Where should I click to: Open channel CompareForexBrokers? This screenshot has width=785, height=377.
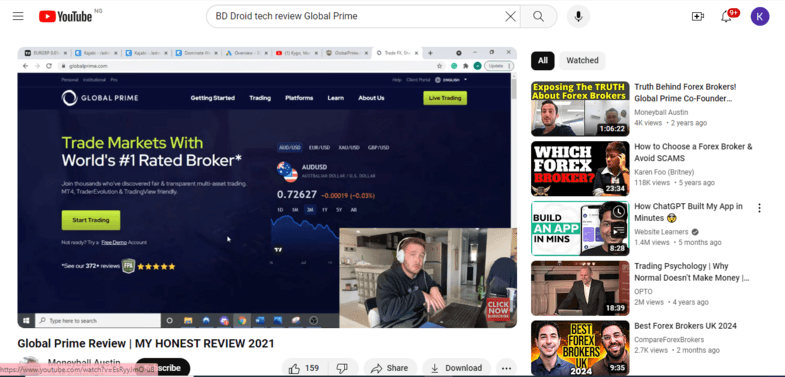(669, 339)
